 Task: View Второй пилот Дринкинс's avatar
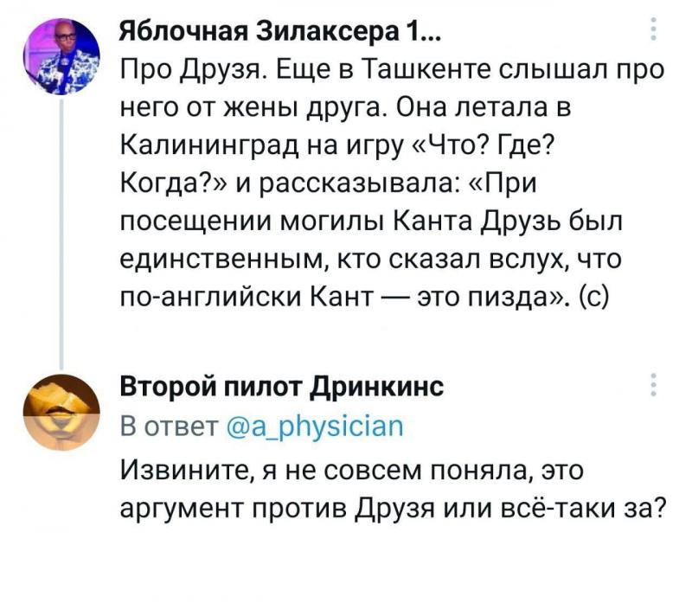click(61, 412)
